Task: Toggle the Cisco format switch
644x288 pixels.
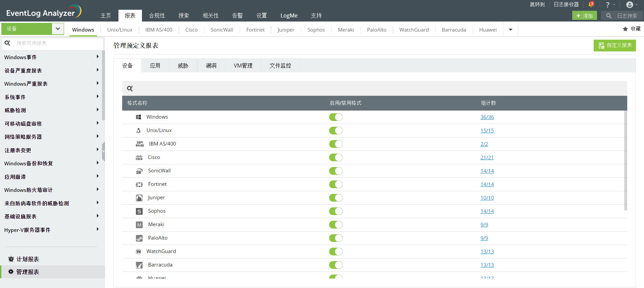Action: (336, 157)
